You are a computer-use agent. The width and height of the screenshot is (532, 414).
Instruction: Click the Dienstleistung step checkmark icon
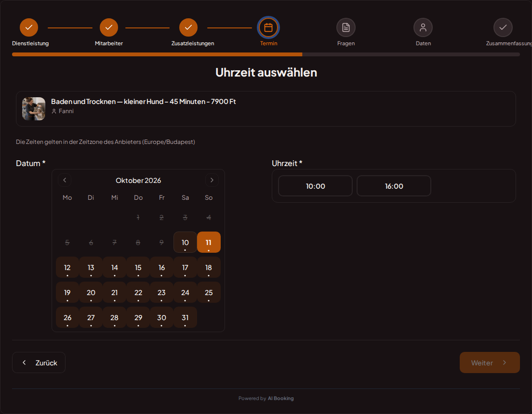29,27
